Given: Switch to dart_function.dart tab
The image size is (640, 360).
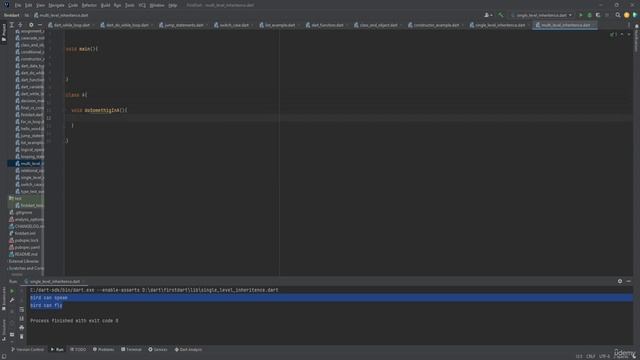Looking at the screenshot, I should pos(327,25).
